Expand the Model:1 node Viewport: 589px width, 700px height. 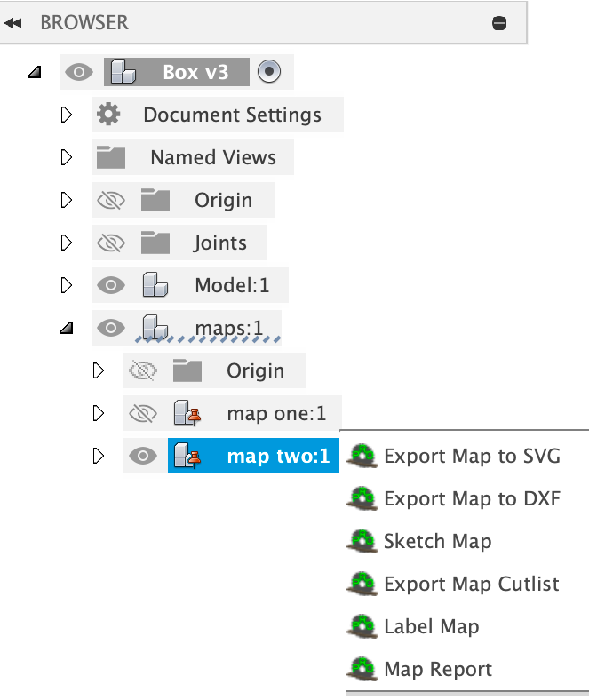(x=67, y=285)
